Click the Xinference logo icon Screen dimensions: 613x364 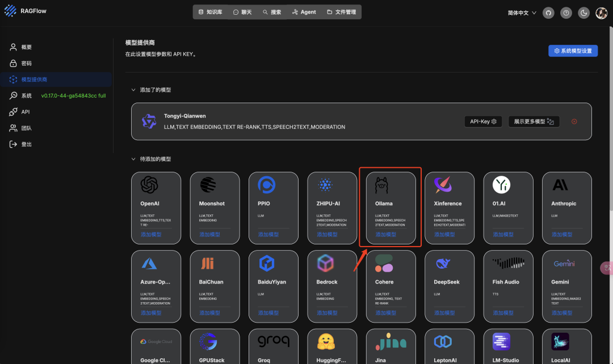(x=443, y=185)
